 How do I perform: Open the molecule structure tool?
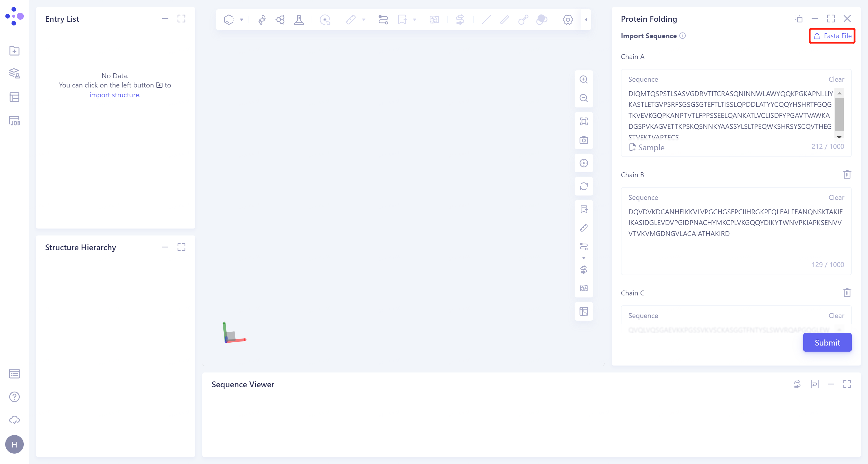pos(280,20)
